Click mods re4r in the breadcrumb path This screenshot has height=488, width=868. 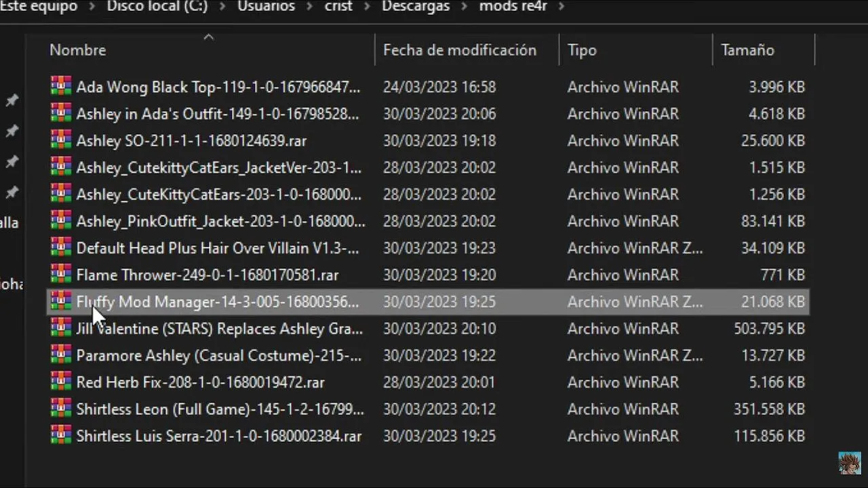(x=513, y=7)
